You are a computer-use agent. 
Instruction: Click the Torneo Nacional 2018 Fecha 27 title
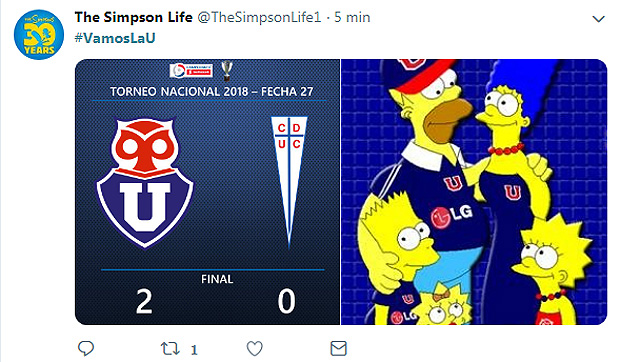pyautogui.click(x=212, y=92)
